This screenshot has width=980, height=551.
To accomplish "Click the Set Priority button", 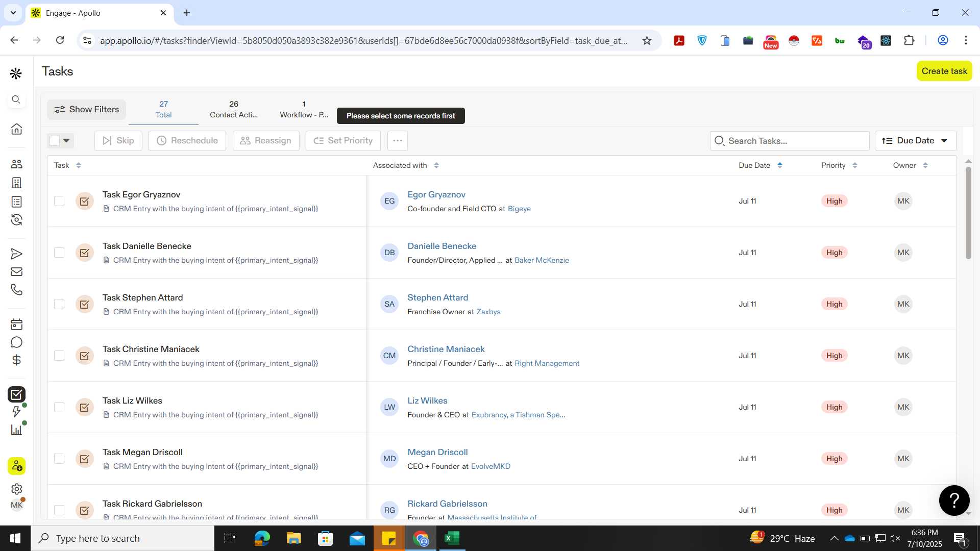I will click(x=343, y=140).
